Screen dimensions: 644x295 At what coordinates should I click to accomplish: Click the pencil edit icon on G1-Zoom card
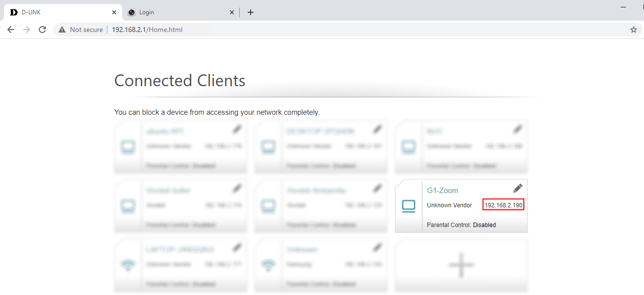coord(517,188)
